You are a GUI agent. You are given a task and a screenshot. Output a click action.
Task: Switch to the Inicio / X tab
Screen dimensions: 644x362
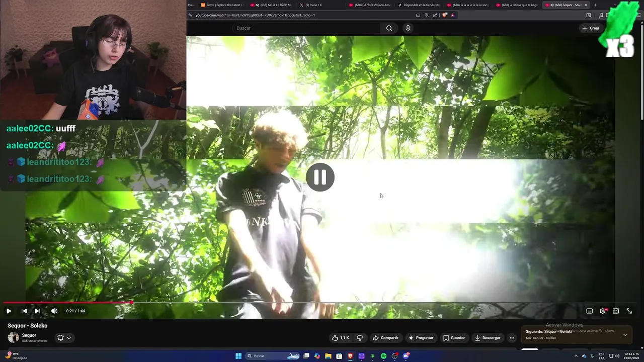pos(322,5)
